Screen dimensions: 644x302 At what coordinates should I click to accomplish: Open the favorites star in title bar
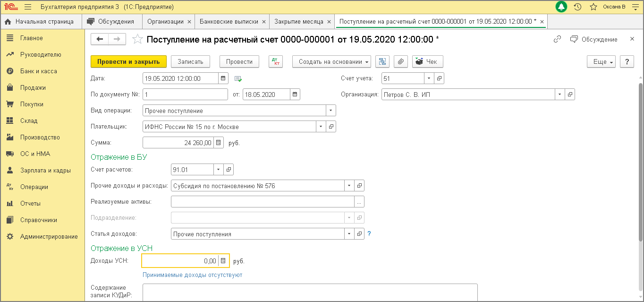tap(593, 7)
